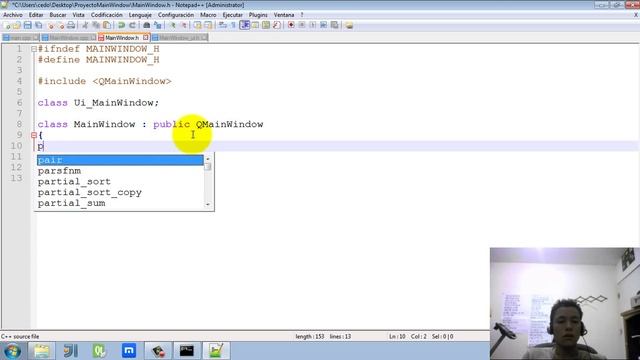
Task: Open the Notepad++ taskbar icon
Action: tap(216, 351)
